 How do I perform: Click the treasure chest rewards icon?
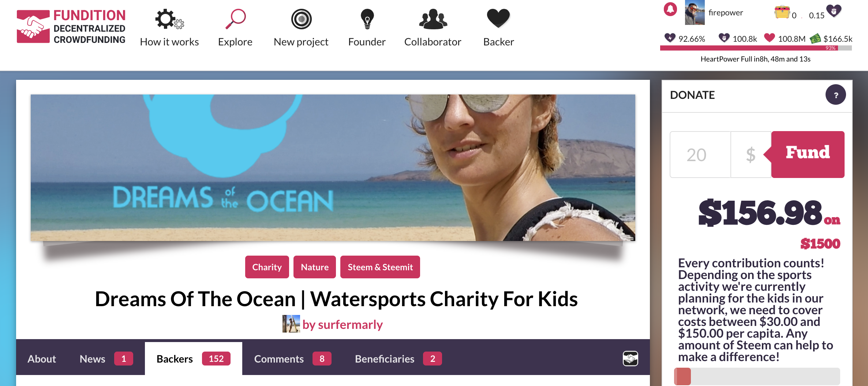point(782,12)
